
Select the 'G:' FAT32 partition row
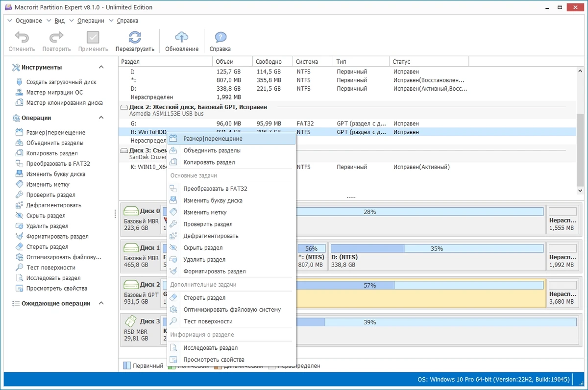(348, 123)
